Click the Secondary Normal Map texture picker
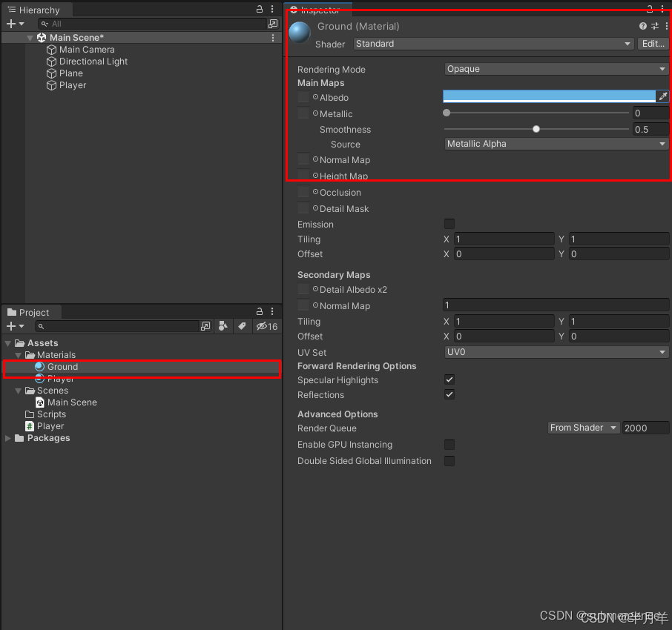Screen dimensions: 672x630 pos(315,305)
